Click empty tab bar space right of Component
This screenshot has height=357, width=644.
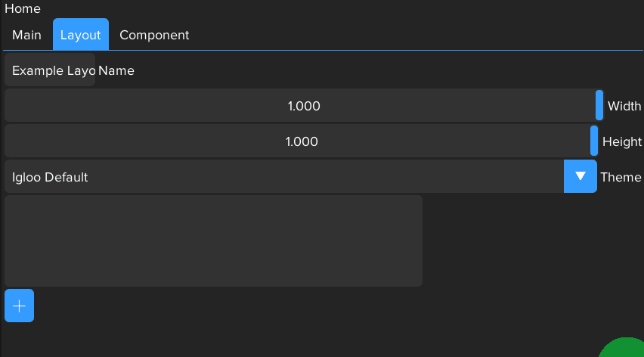tap(416, 35)
